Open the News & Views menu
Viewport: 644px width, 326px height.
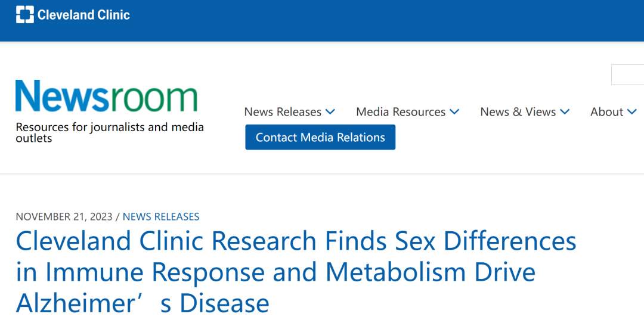[x=518, y=112]
